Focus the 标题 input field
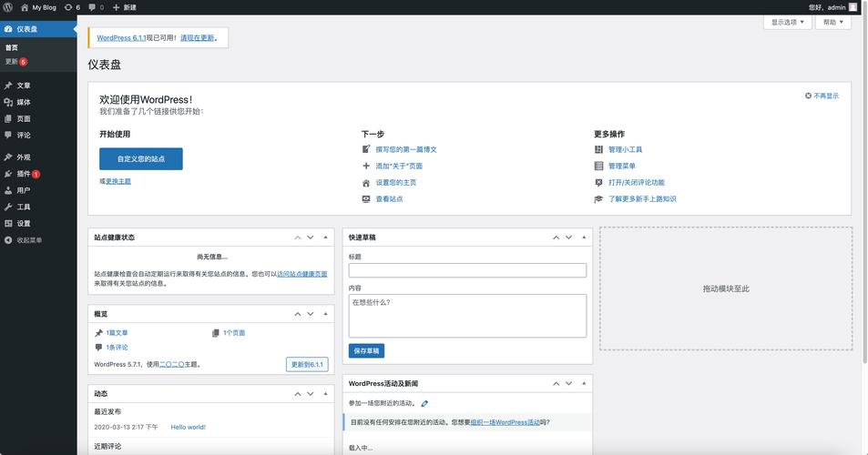 (467, 270)
